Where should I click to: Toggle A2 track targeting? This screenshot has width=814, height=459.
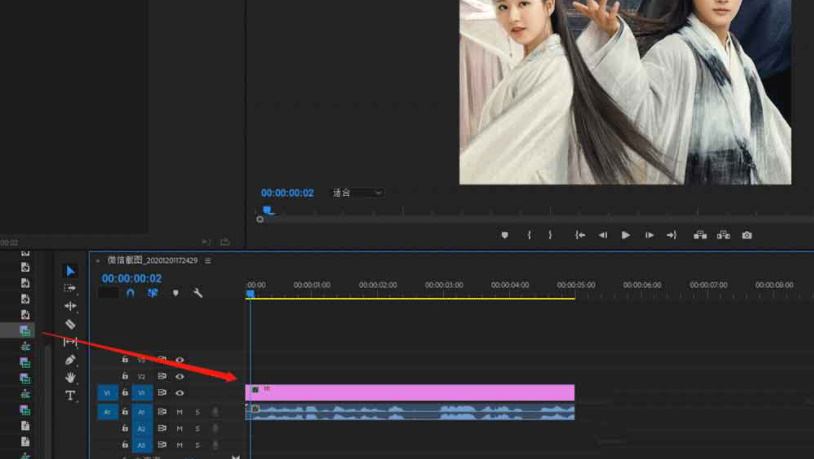click(142, 428)
